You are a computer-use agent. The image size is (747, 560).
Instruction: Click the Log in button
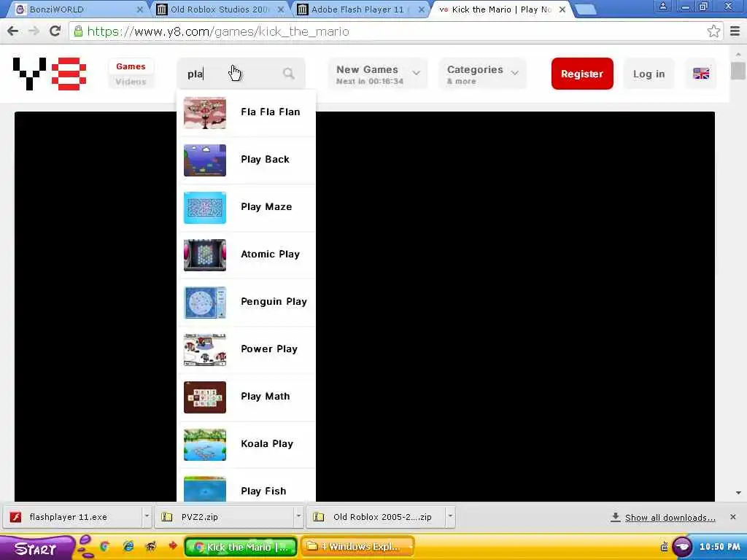point(649,74)
